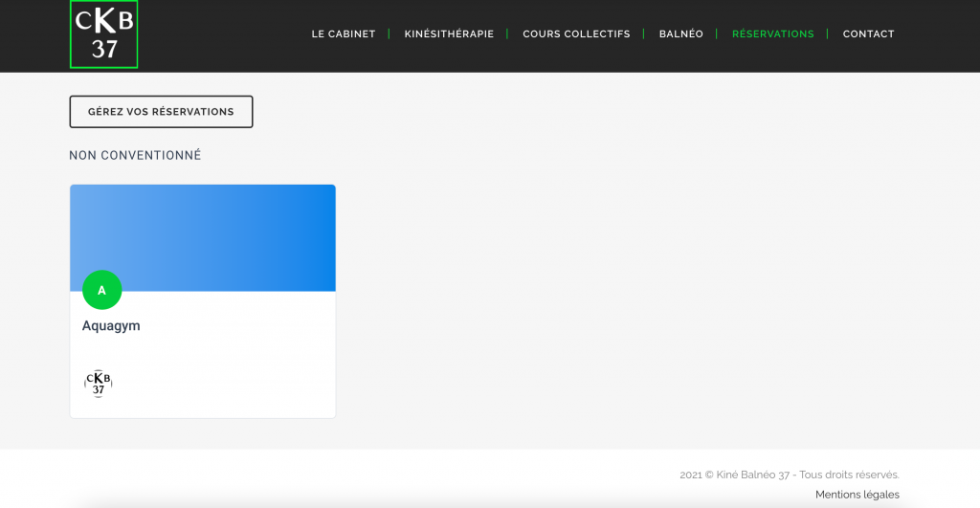Click the "2021 ©" copyright year in the footer
The width and height of the screenshot is (980, 508).
coord(696,475)
